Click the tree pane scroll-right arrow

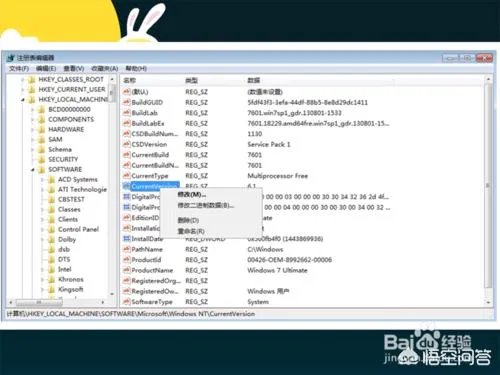pyautogui.click(x=103, y=302)
